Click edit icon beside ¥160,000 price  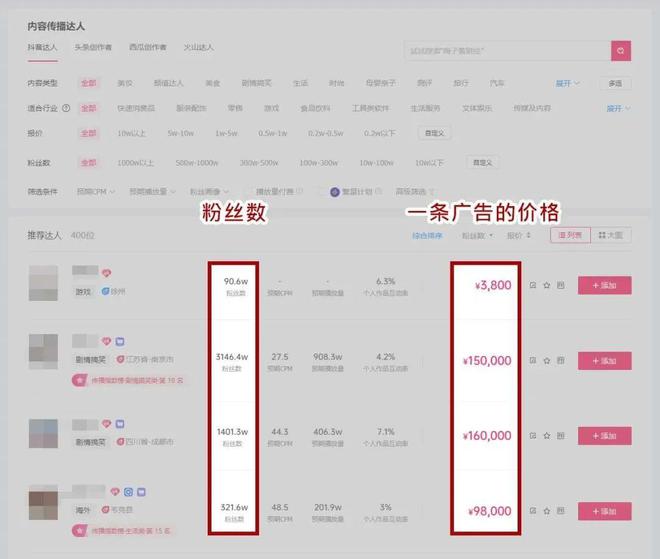tap(532, 436)
